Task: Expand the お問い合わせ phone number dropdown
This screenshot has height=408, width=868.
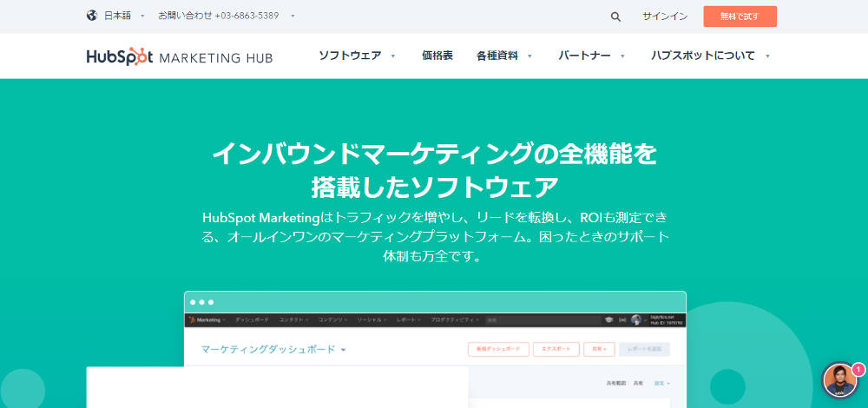Action: pyautogui.click(x=227, y=16)
